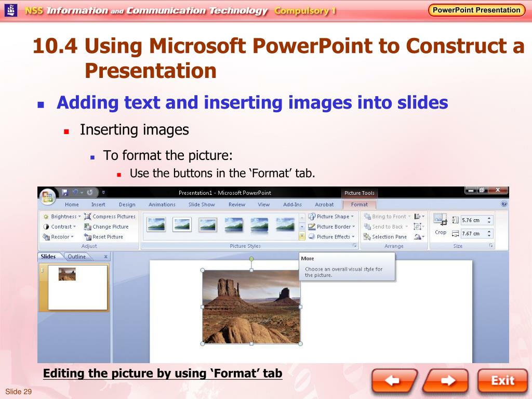Click the green rotation handle above picture
Viewport: 532px width, 399px height.
coord(251,259)
